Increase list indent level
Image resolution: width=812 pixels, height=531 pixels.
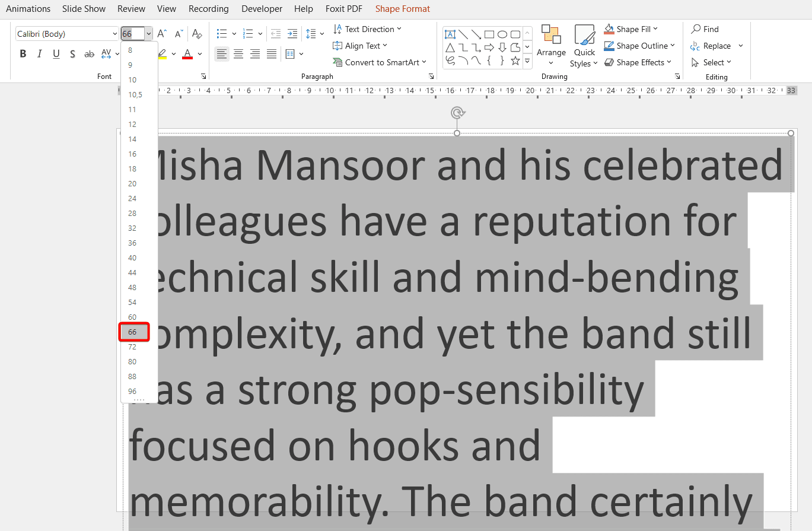point(292,34)
